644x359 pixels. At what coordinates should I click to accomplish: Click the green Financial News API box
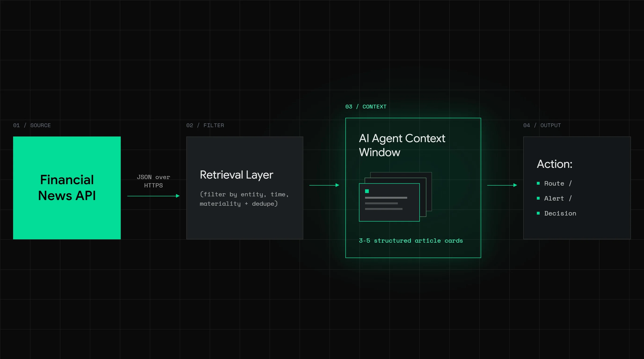[67, 188]
